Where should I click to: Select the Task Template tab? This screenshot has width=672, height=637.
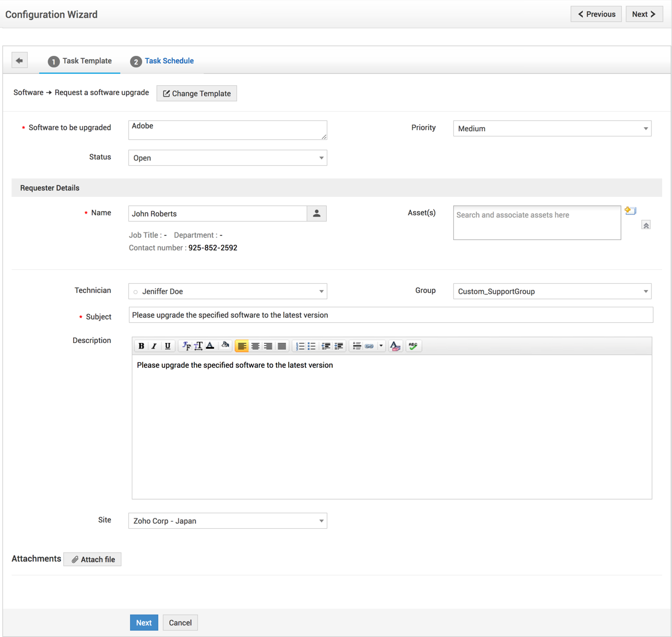point(86,61)
